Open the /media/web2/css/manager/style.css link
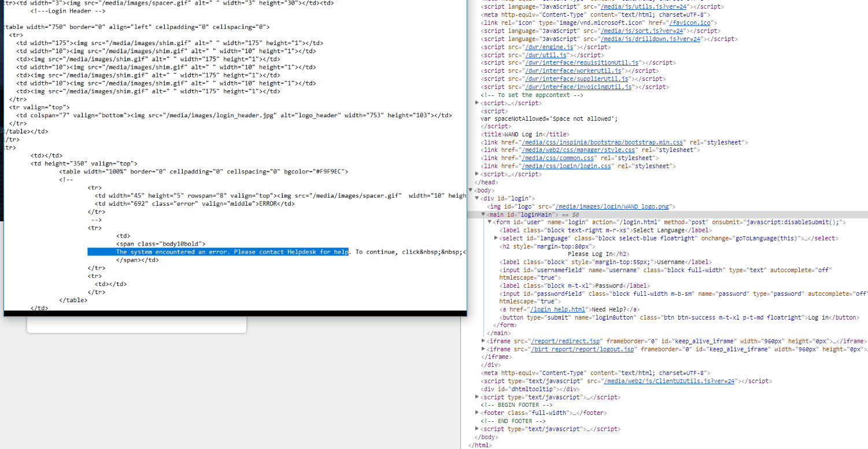This screenshot has width=868, height=449. coord(578,150)
